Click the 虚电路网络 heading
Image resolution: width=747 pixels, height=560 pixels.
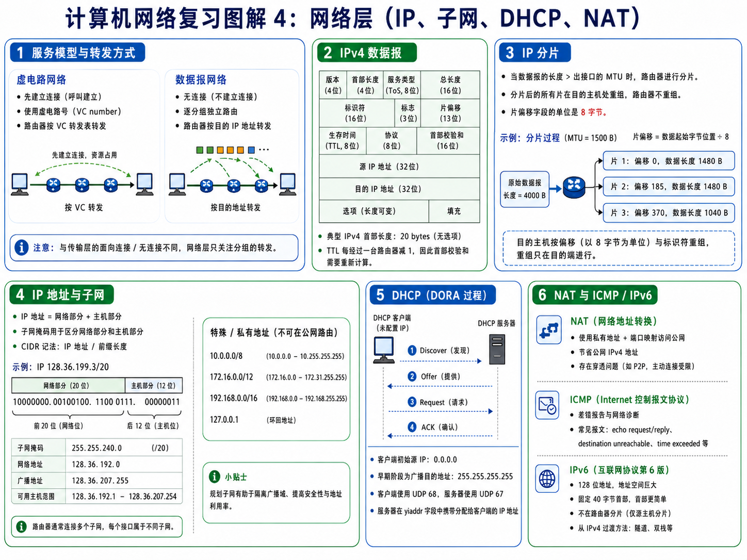pos(41,80)
